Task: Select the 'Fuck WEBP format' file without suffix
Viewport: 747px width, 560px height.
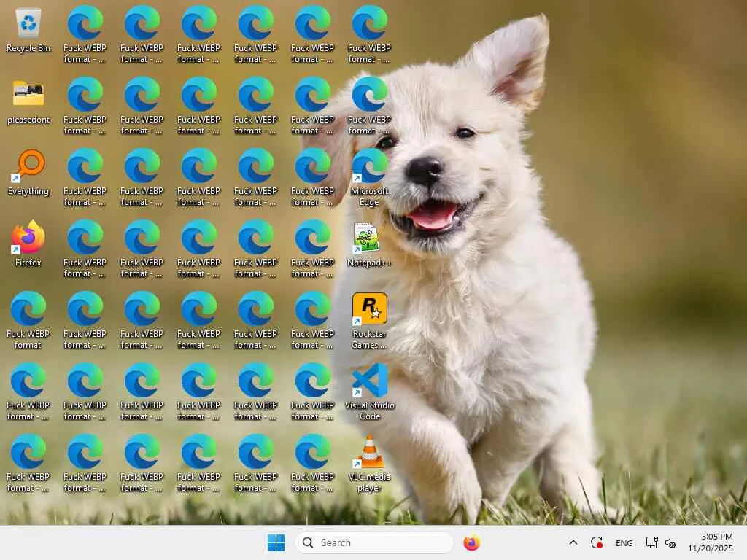Action: tap(28, 320)
